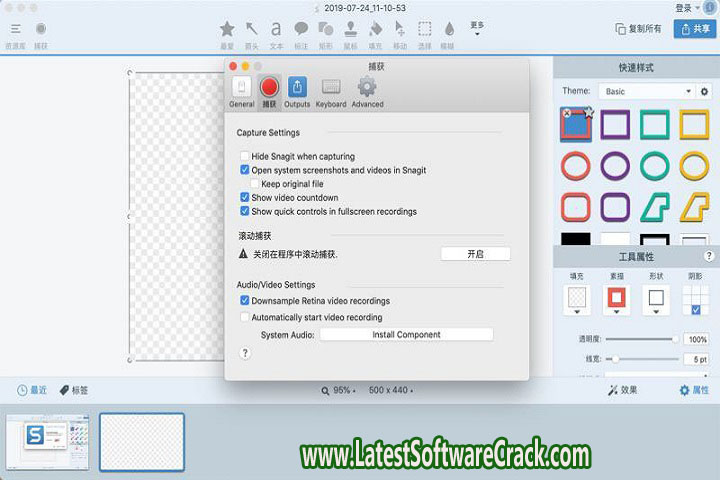Select the Arrow tool in toolbar
This screenshot has height=480, width=720.
(x=251, y=29)
